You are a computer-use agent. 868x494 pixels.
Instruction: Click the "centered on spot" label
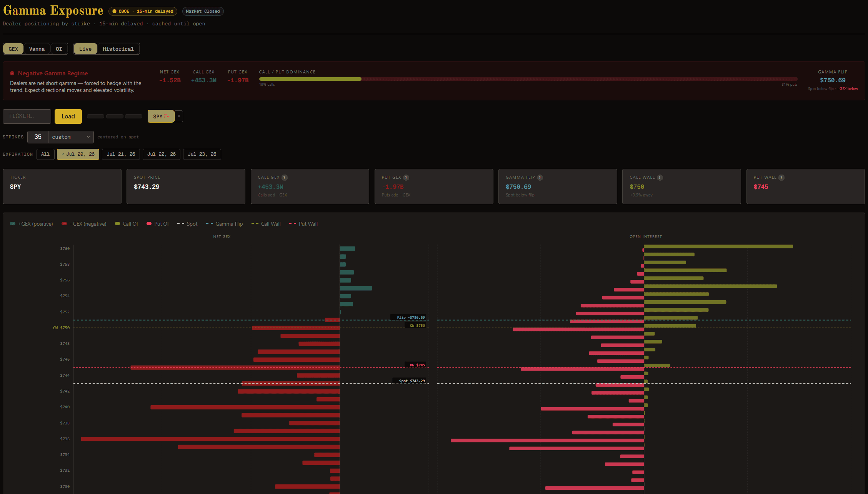118,137
